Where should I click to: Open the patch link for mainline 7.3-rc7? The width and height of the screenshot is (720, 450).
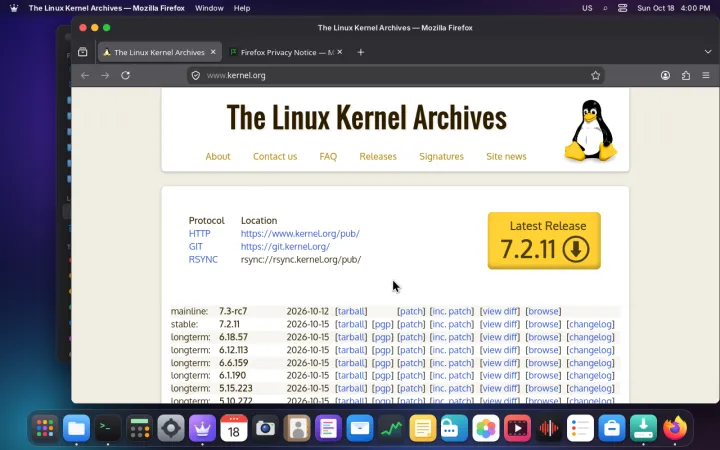tap(411, 311)
